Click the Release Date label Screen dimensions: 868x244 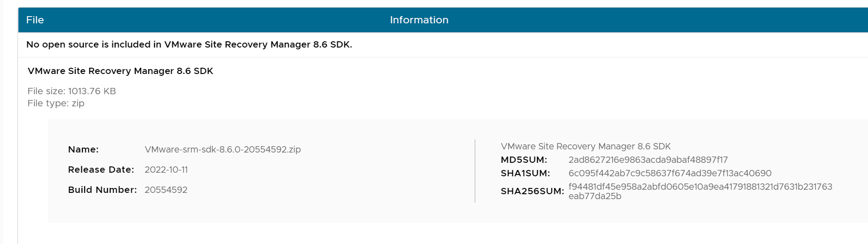coord(101,170)
